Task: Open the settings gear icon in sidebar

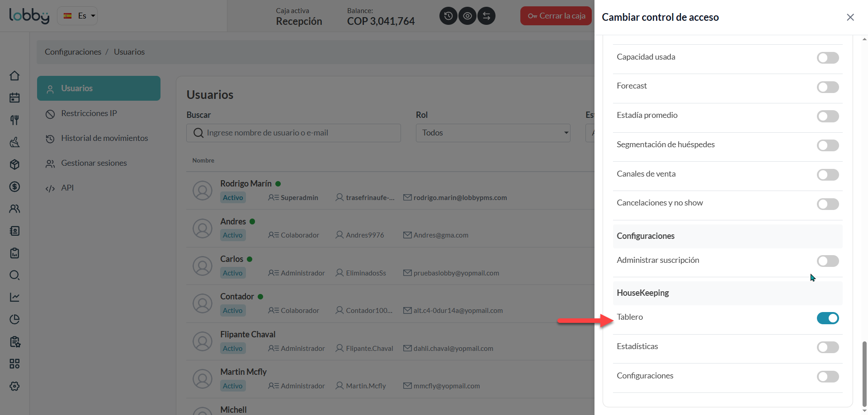Action: (x=14, y=386)
